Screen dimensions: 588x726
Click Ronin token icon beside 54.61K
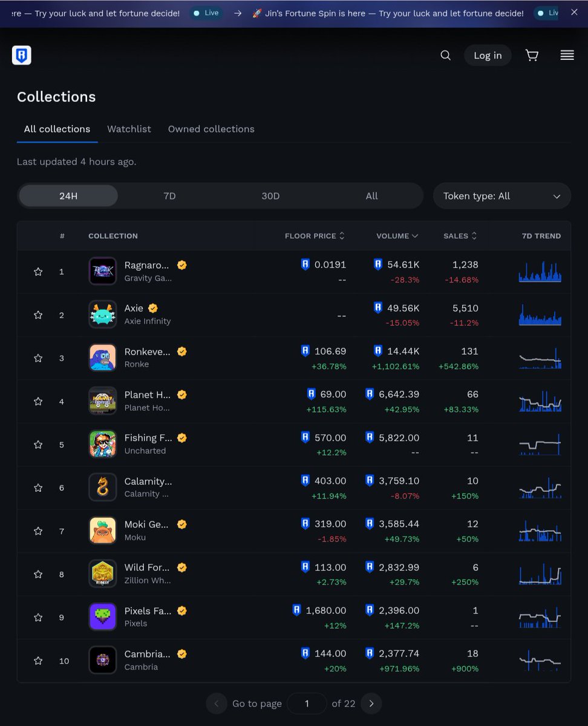(x=378, y=264)
